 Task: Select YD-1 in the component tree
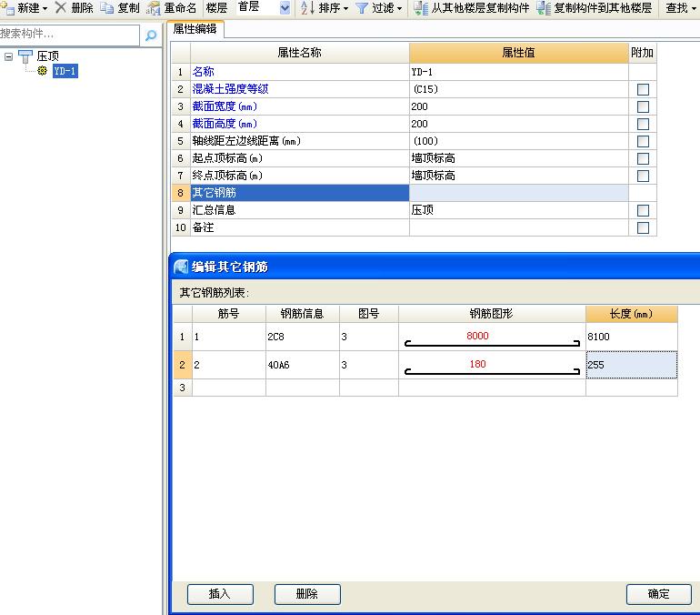point(65,71)
